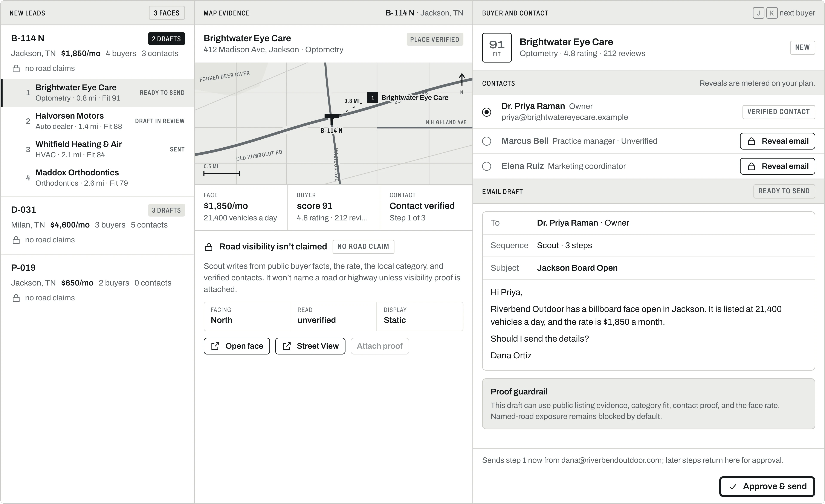
Task: Reveal email for Marcus Bell
Action: point(777,141)
